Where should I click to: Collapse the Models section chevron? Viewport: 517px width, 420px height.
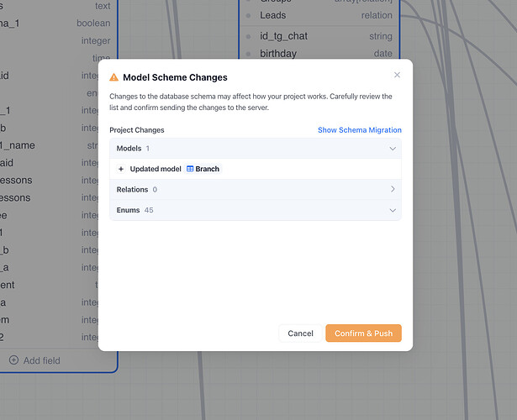393,149
